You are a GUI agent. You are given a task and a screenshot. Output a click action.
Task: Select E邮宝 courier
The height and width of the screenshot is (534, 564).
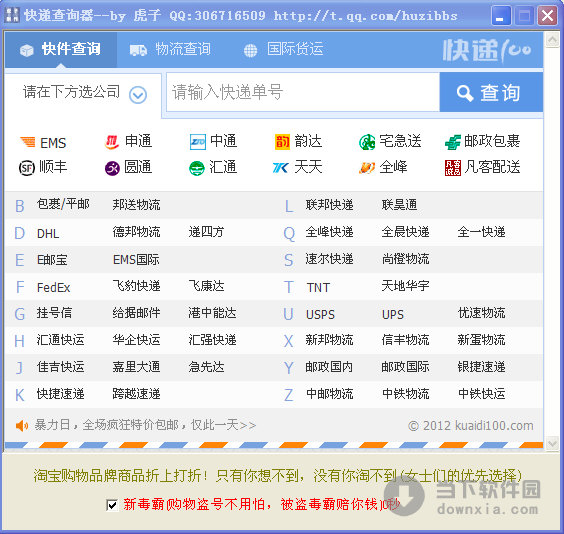(52, 260)
